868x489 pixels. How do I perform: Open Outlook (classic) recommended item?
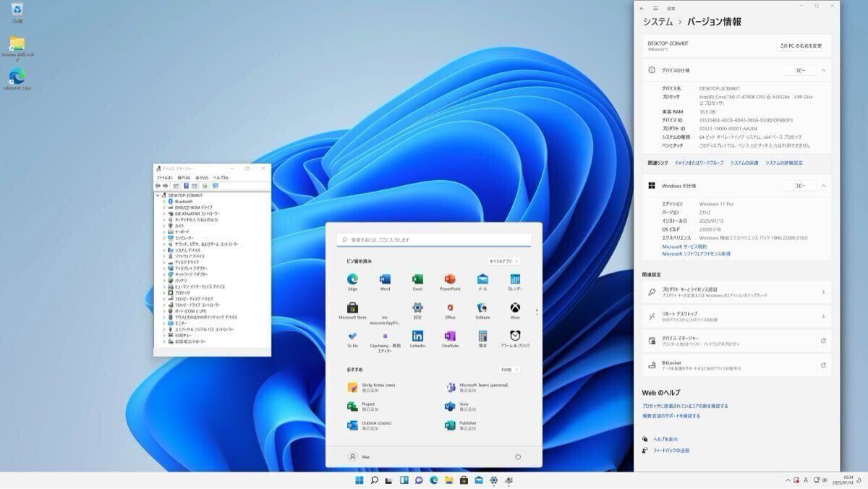tap(370, 425)
